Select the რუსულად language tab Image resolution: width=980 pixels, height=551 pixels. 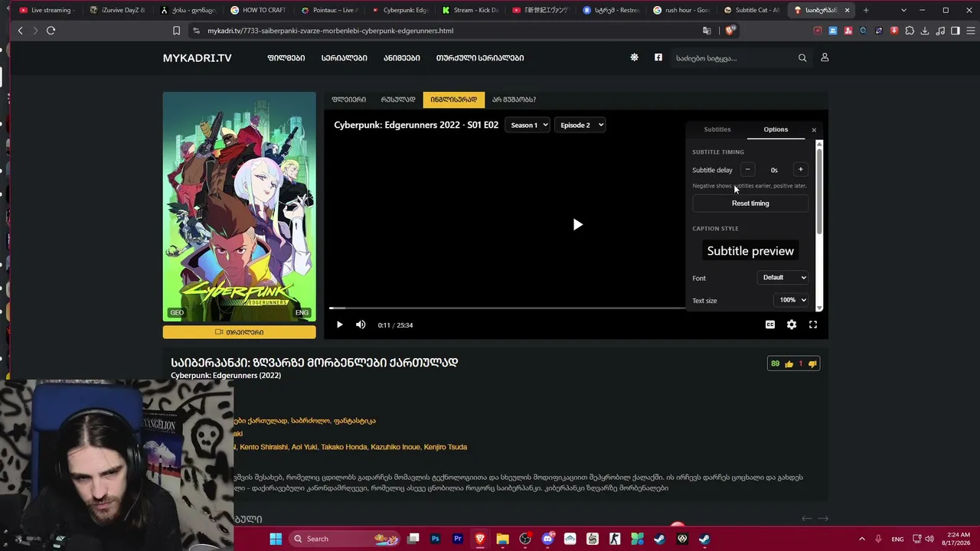(x=398, y=99)
